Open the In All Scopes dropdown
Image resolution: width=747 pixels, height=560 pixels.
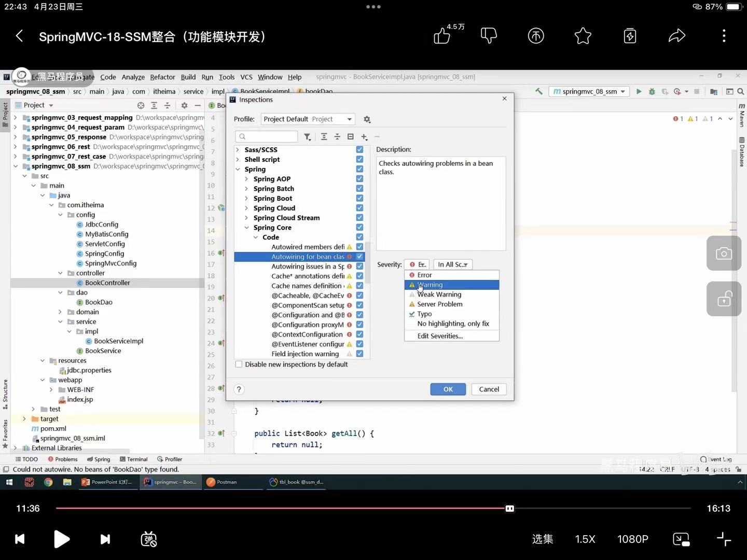coord(453,264)
